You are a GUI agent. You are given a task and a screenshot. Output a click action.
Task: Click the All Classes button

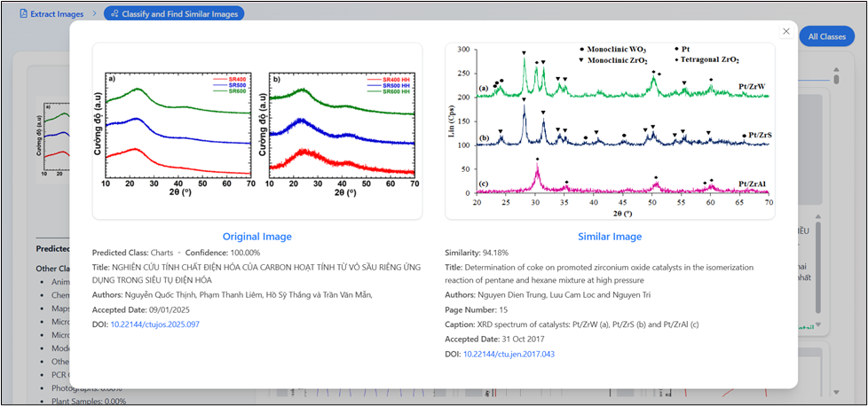[826, 36]
